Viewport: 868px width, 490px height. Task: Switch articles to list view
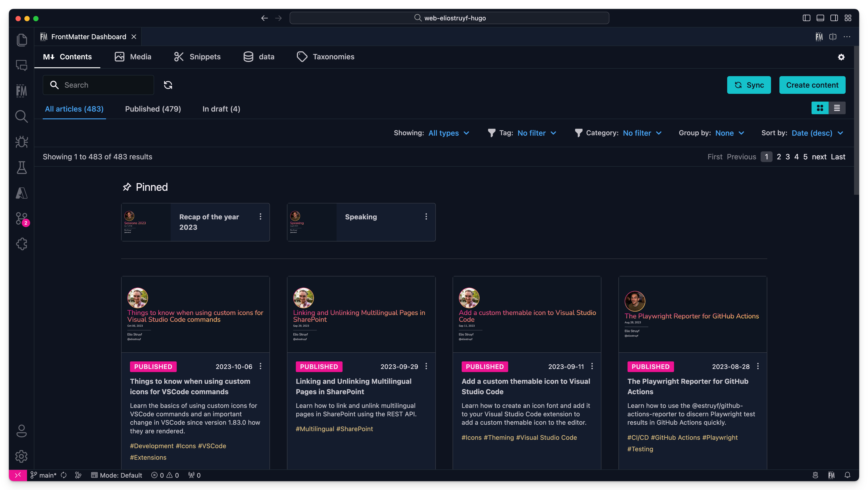837,108
